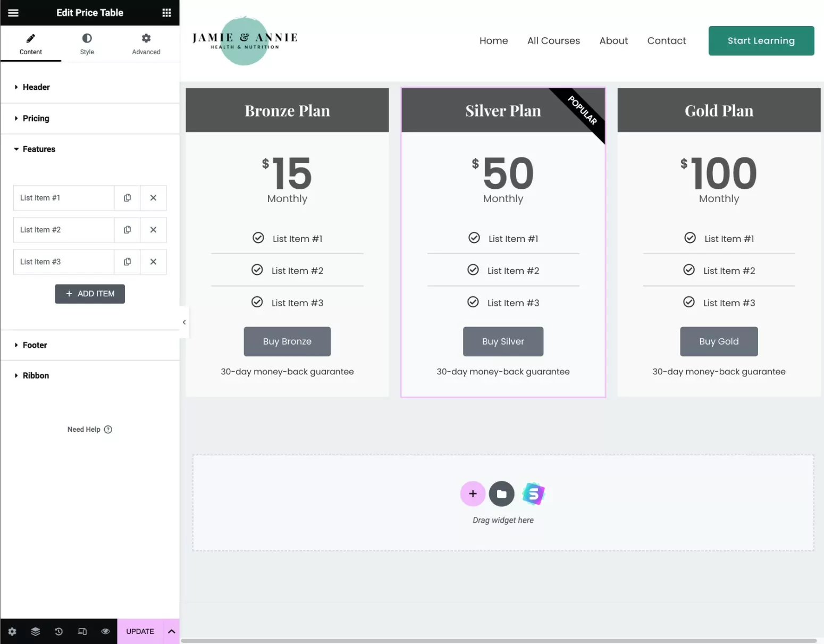Click Buy Silver button
Image resolution: width=824 pixels, height=644 pixels.
pos(503,341)
